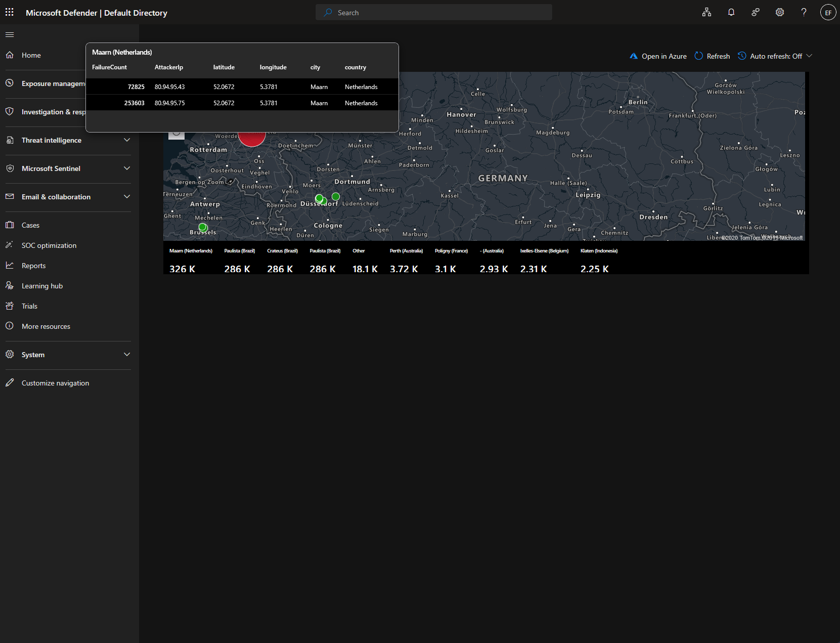Click the 72825 failure count cell
This screenshot has width=840, height=643.
[136, 87]
